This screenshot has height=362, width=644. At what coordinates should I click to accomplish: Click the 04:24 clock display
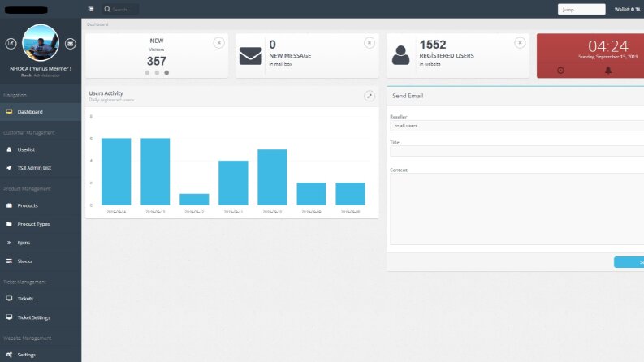pos(607,46)
